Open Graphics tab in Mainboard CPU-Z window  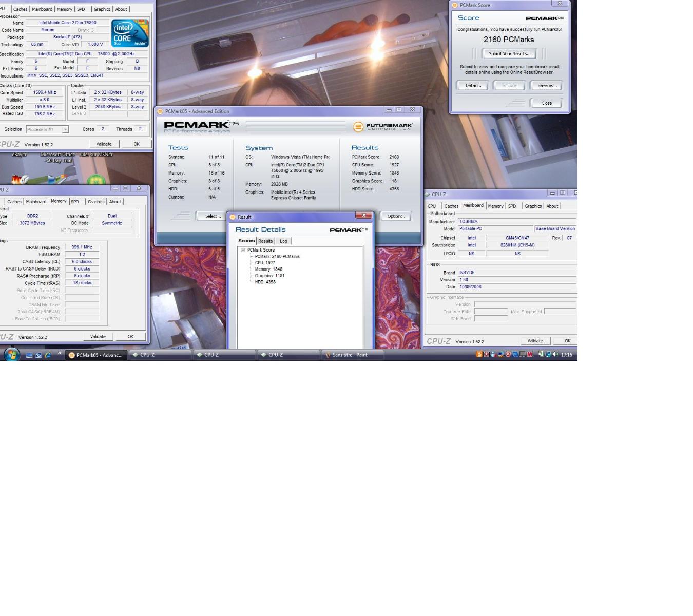pos(533,206)
